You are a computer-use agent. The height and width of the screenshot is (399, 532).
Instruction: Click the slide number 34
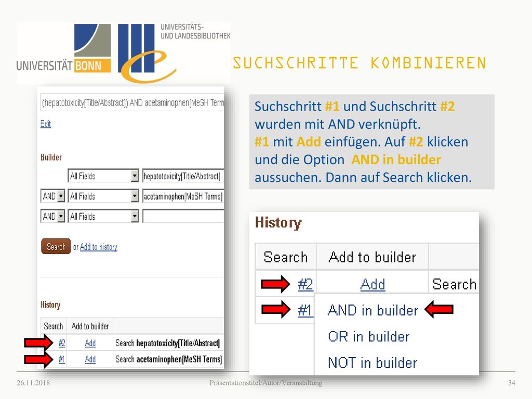click(512, 383)
